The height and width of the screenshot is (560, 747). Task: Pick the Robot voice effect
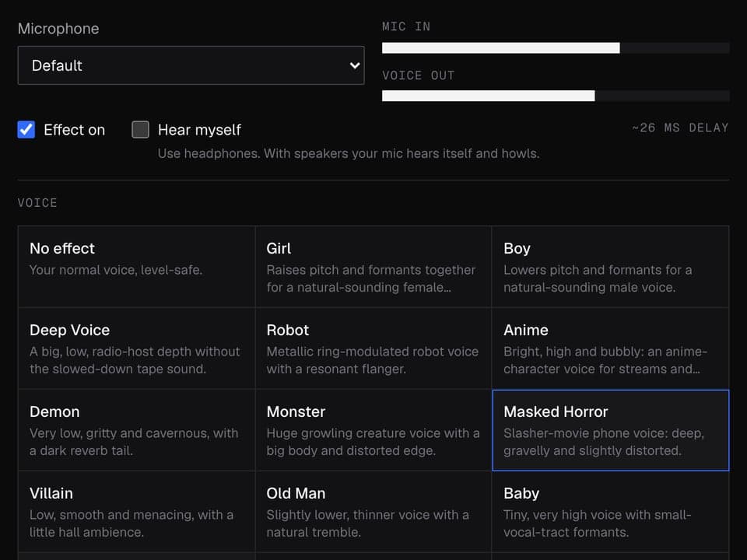[373, 348]
